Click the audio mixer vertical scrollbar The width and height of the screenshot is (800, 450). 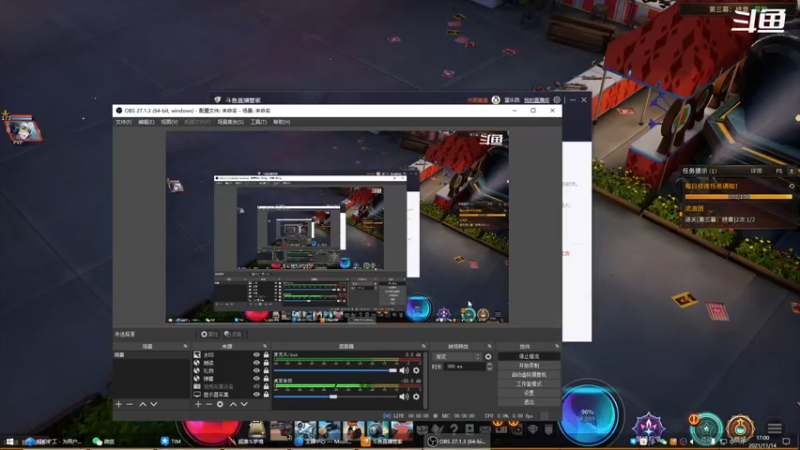424,380
